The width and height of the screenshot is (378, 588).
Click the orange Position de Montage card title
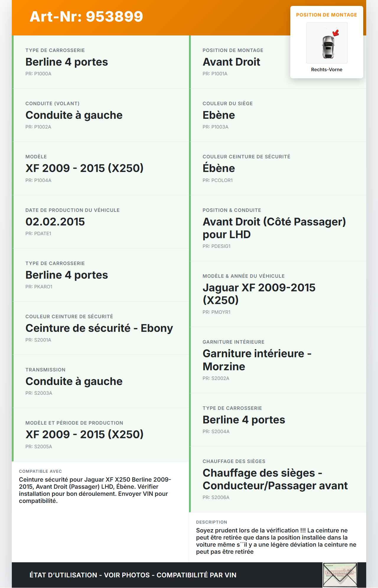[x=327, y=15]
